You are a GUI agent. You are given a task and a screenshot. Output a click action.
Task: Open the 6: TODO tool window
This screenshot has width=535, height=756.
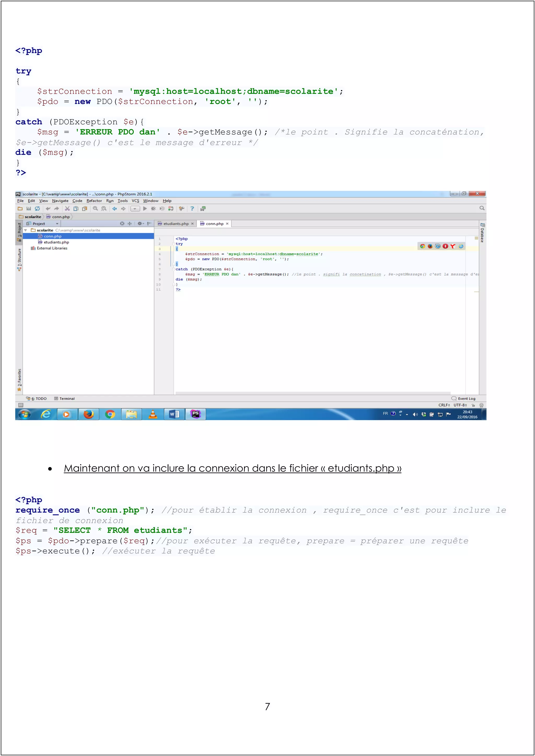pos(36,398)
